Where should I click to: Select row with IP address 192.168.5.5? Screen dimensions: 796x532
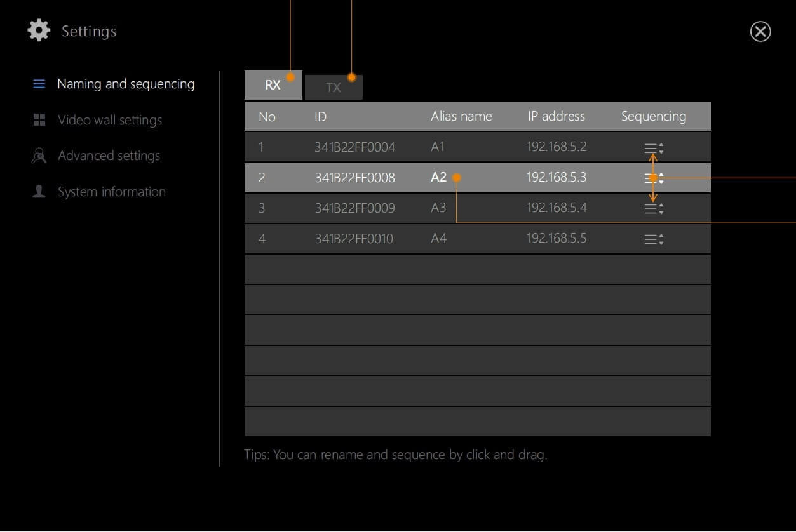556,239
